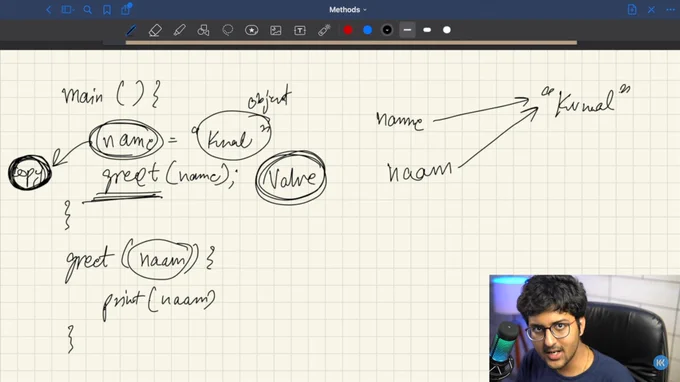Image resolution: width=680 pixels, height=382 pixels.
Task: Activate the laser pointer tool
Action: pos(324,30)
